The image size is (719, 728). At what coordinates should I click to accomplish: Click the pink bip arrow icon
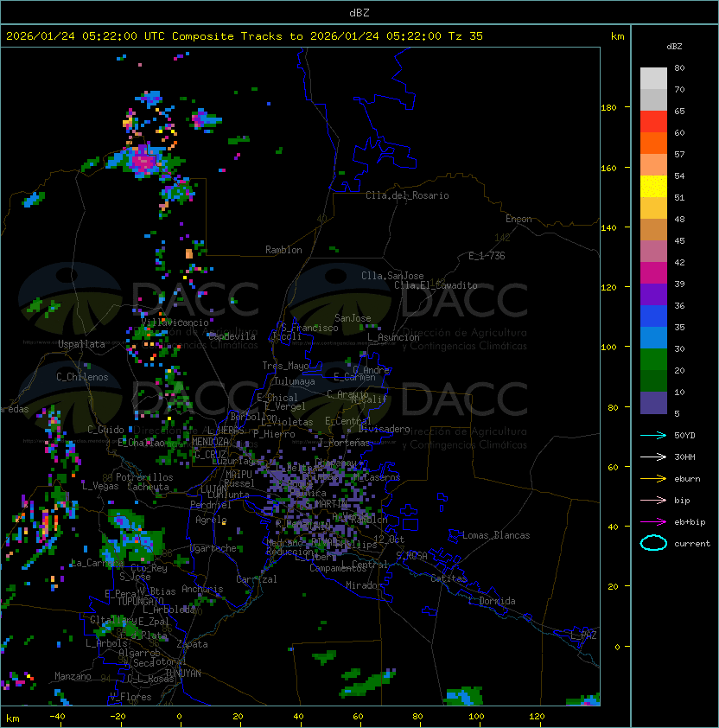653,501
